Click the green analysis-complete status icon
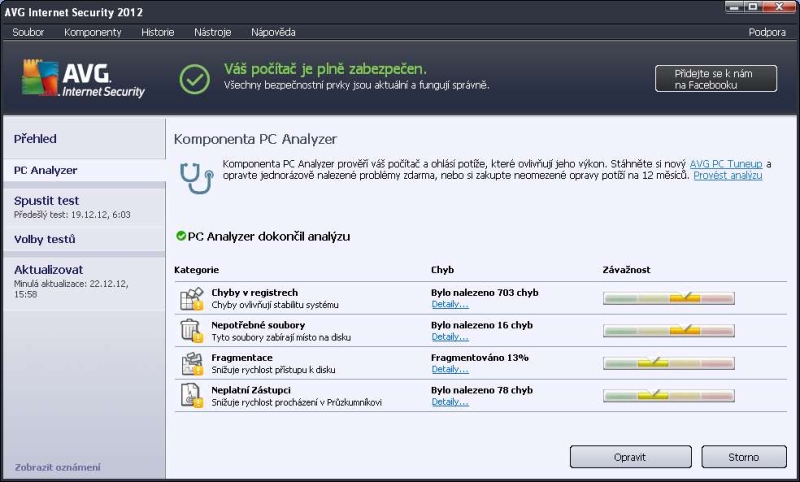This screenshot has height=482, width=800. (180, 236)
